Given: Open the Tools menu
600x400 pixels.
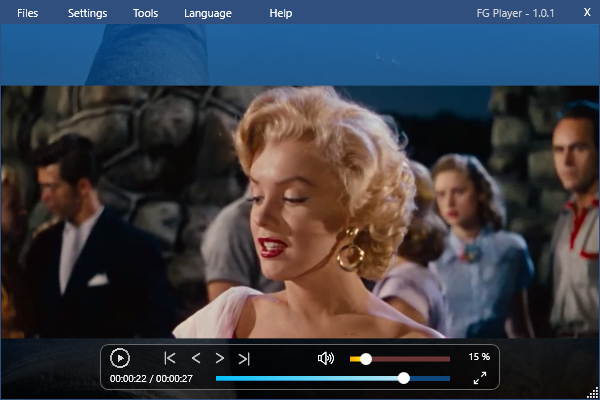Looking at the screenshot, I should [x=145, y=13].
